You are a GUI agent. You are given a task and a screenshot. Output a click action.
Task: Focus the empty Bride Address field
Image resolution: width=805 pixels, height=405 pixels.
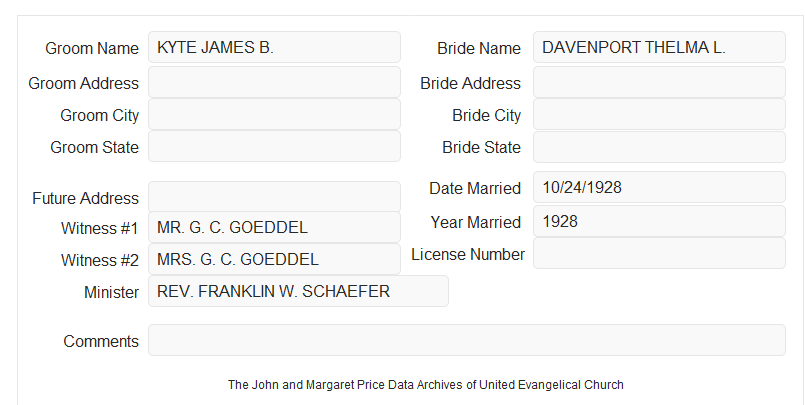659,82
